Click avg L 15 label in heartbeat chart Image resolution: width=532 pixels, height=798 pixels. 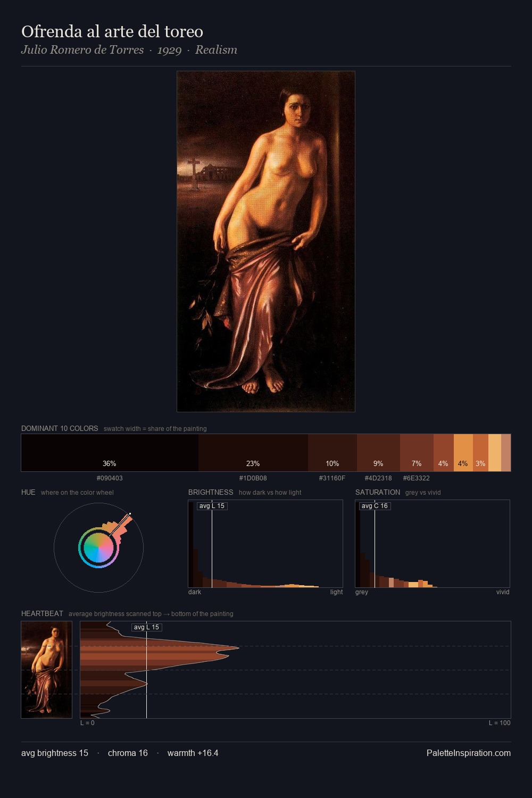(147, 627)
